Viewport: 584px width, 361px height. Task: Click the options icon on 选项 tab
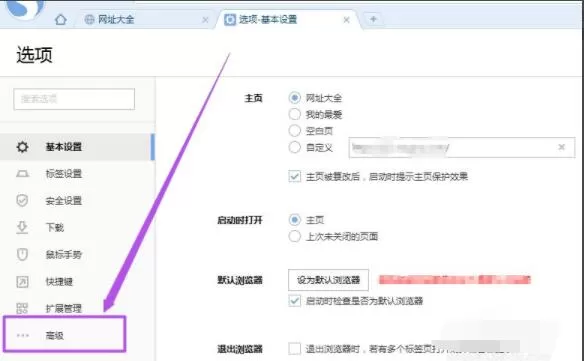click(230, 19)
